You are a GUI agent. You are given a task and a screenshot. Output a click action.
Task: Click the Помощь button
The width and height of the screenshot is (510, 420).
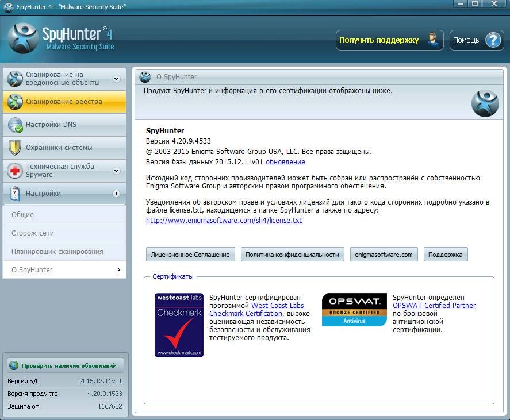(x=477, y=40)
